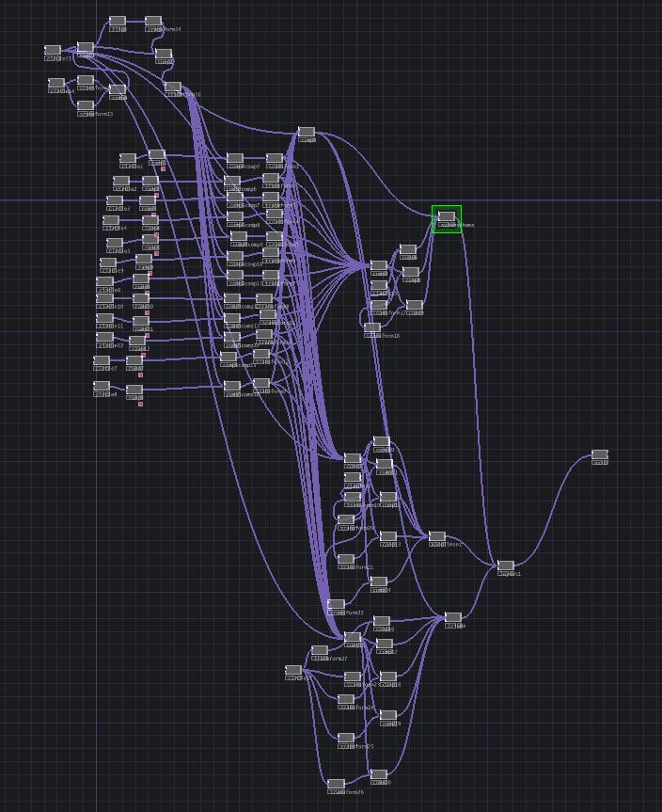The height and width of the screenshot is (812, 662).
Task: Select the source node labeled e9
Action: 108,262
